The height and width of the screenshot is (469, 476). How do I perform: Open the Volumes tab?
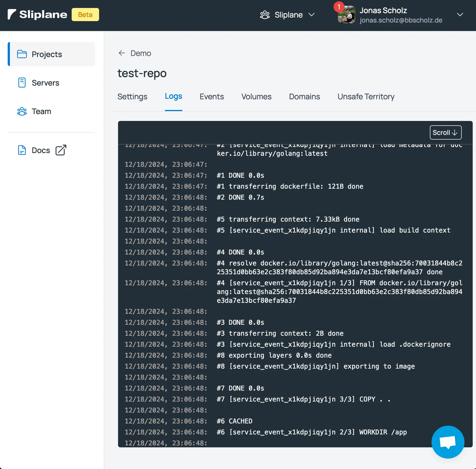point(256,97)
